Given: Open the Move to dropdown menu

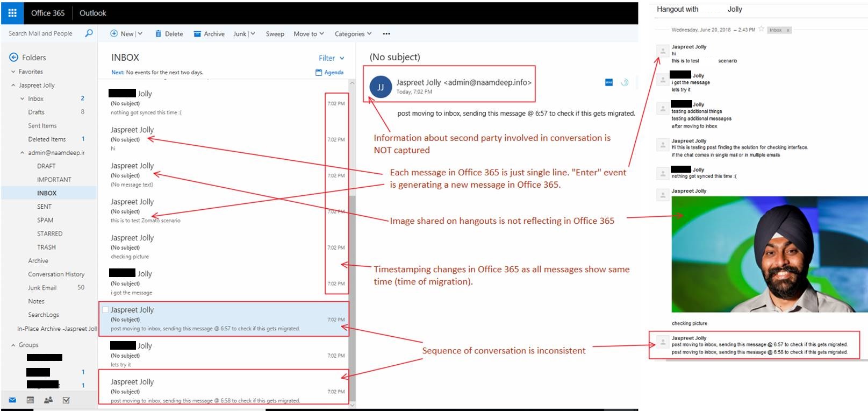Looking at the screenshot, I should [309, 34].
